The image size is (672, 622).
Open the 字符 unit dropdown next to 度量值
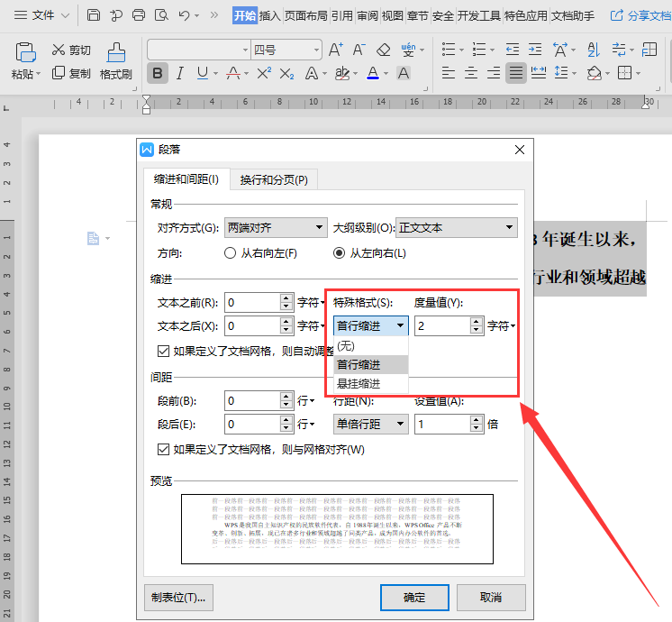(502, 326)
